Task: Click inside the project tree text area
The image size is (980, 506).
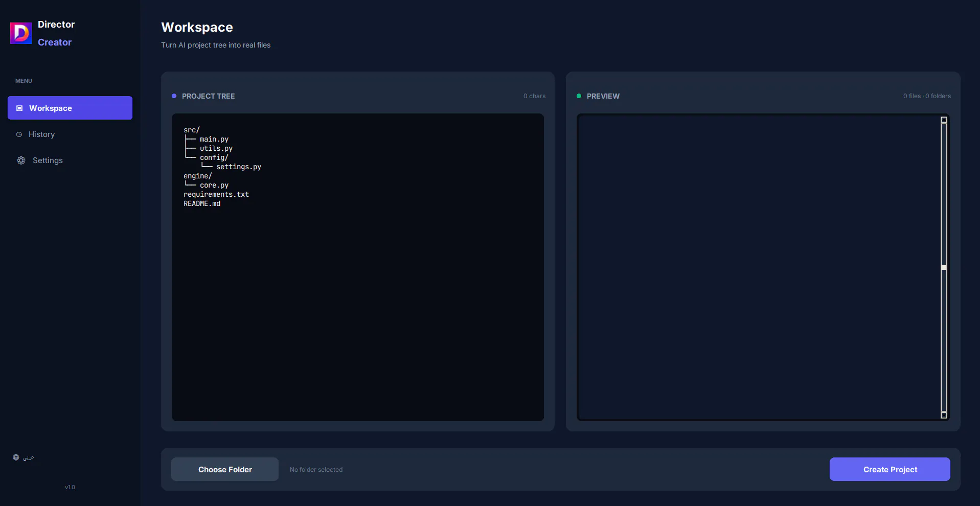Action: (358, 267)
